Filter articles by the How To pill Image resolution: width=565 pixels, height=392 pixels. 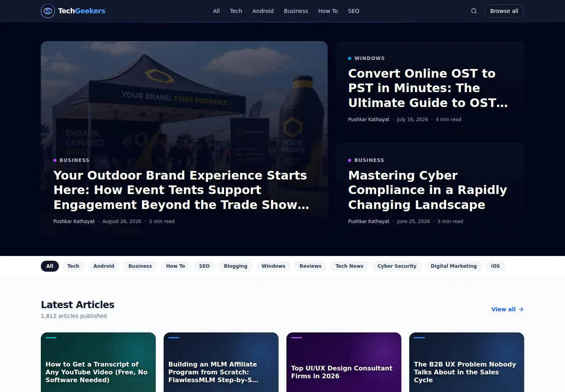(x=175, y=266)
